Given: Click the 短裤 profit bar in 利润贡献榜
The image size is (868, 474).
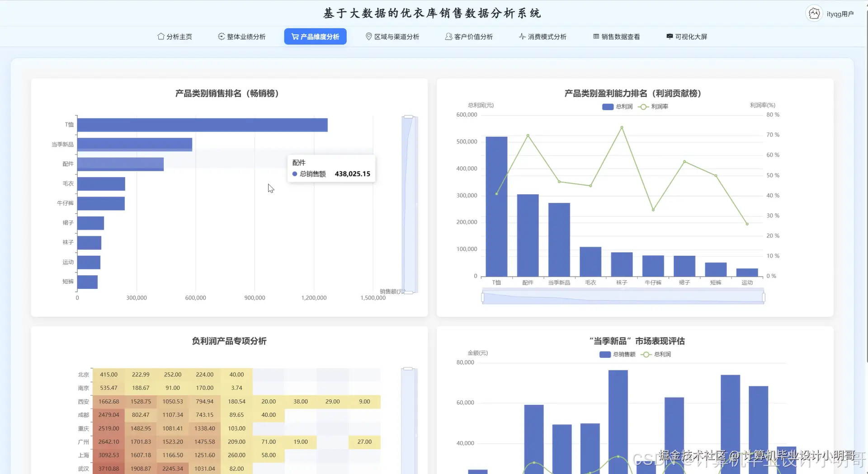Looking at the screenshot, I should [x=716, y=269].
